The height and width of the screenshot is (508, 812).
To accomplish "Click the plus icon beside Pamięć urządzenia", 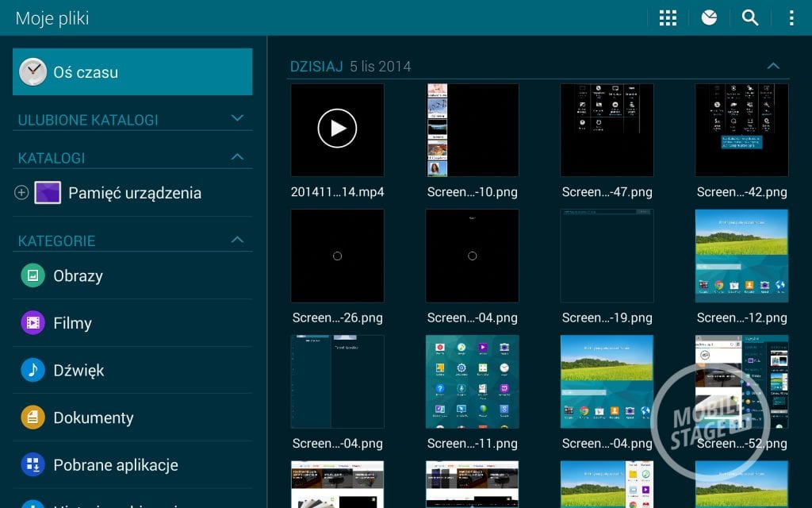I will pyautogui.click(x=21, y=193).
